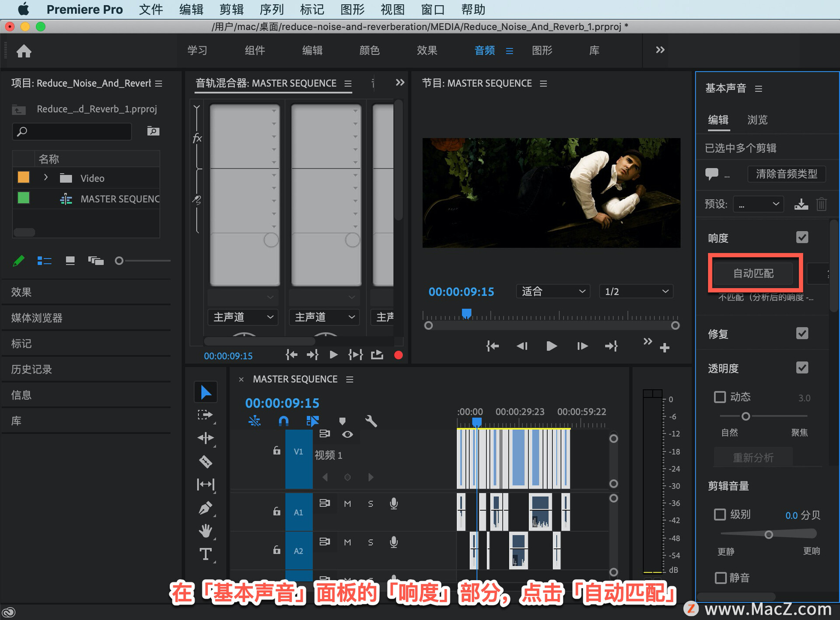Screen dimensions: 840x620
Task: Click the Add Marker icon in timeline
Action: click(x=343, y=421)
